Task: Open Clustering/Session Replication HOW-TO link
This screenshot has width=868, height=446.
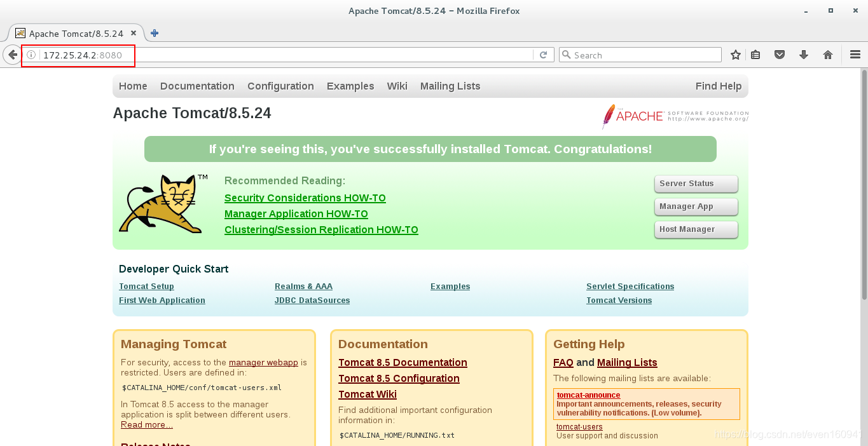Action: [x=321, y=230]
